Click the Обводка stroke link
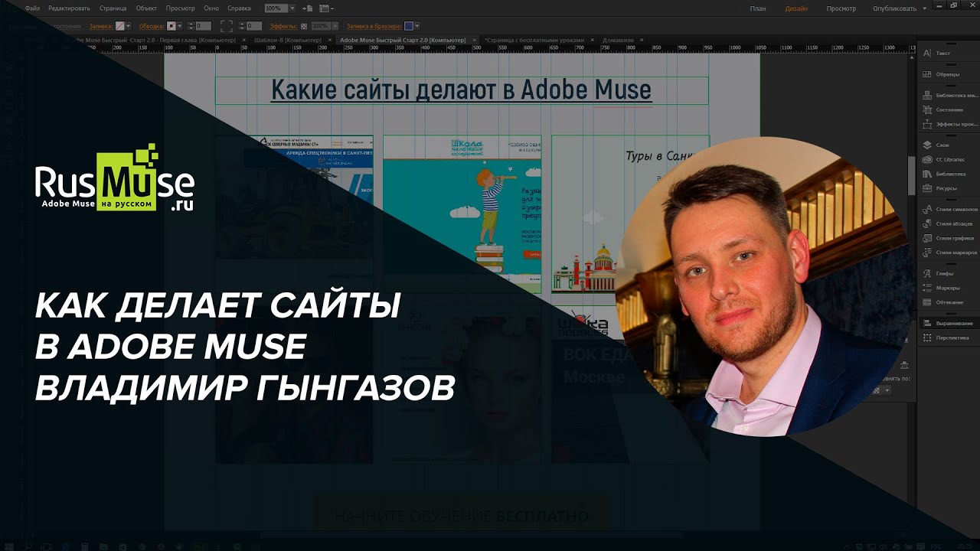Viewport: 980px width, 551px height. coord(152,26)
